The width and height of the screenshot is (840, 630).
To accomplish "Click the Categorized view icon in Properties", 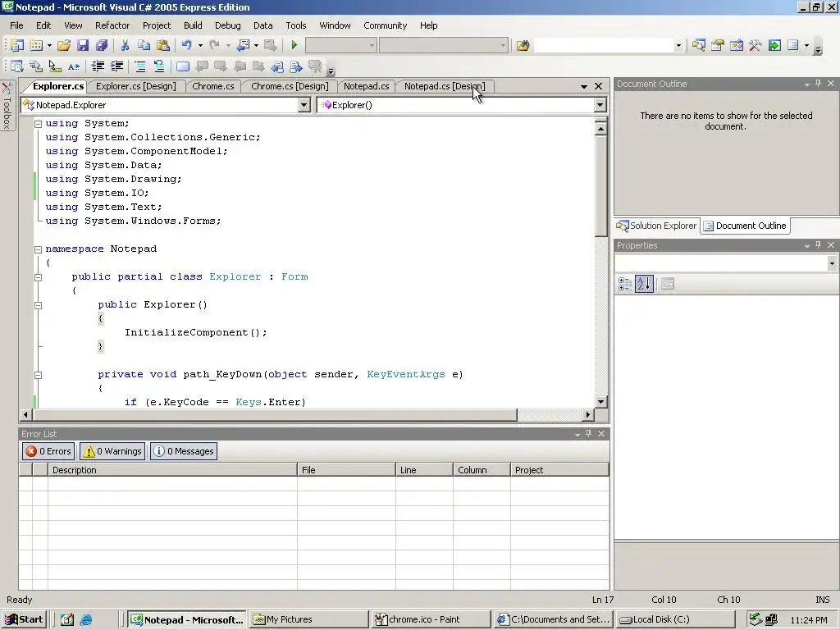I will click(624, 284).
